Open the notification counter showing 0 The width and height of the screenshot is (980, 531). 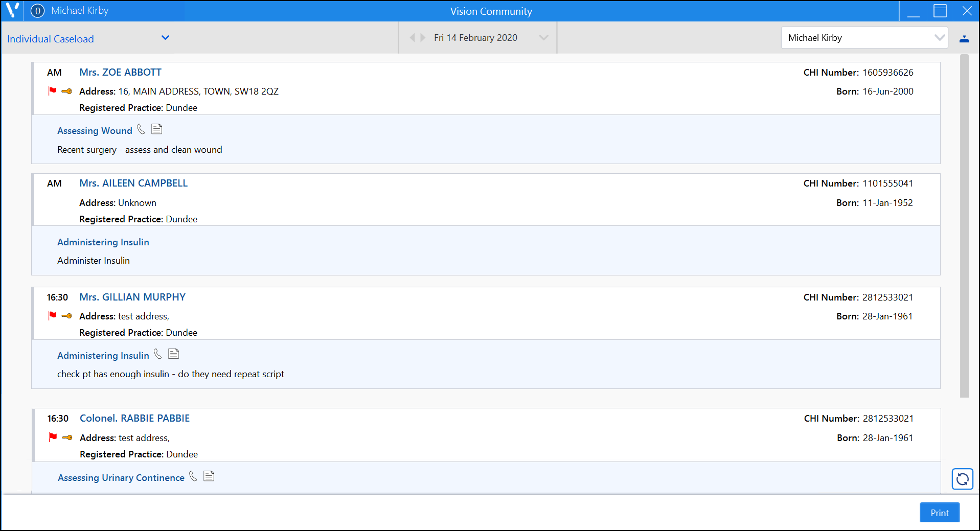(37, 11)
